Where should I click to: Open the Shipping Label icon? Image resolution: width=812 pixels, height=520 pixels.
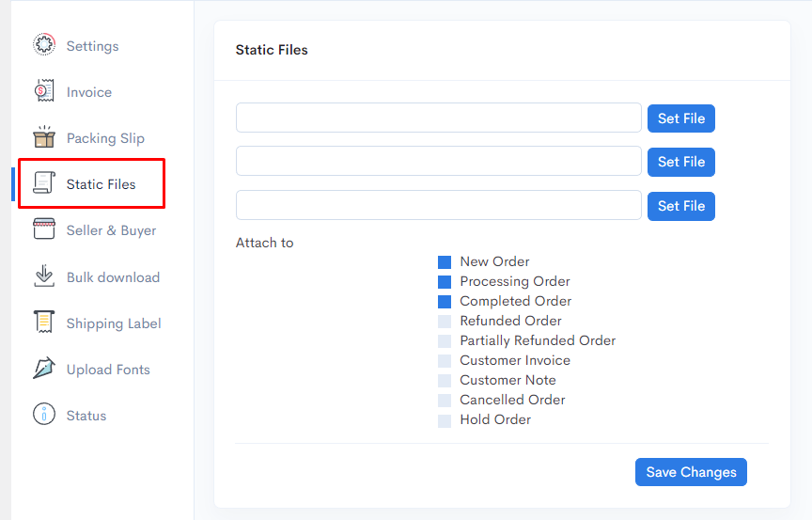pos(44,322)
